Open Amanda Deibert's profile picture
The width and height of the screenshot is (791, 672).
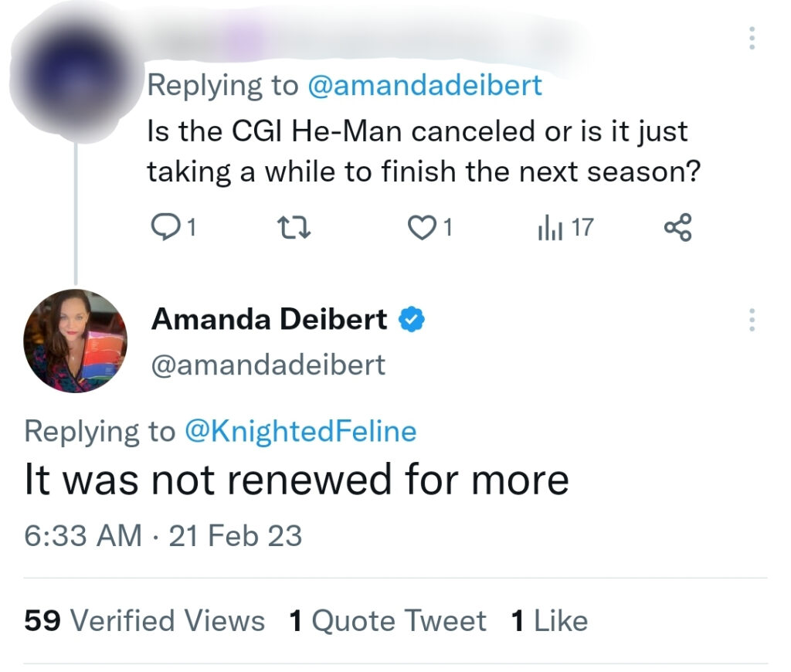(x=76, y=341)
